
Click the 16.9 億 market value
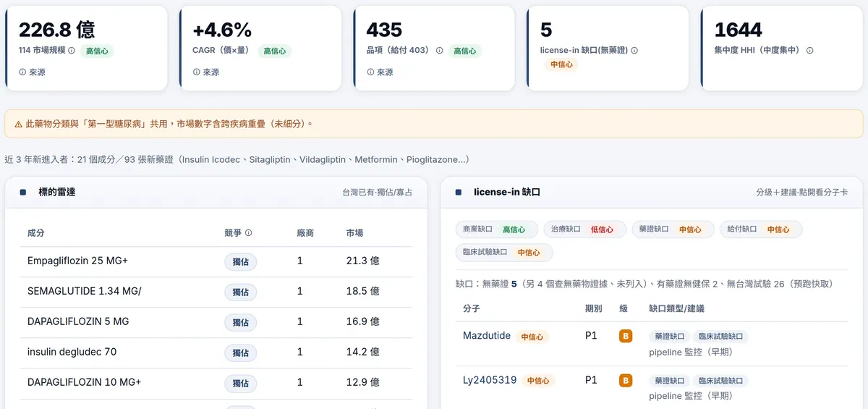(363, 321)
